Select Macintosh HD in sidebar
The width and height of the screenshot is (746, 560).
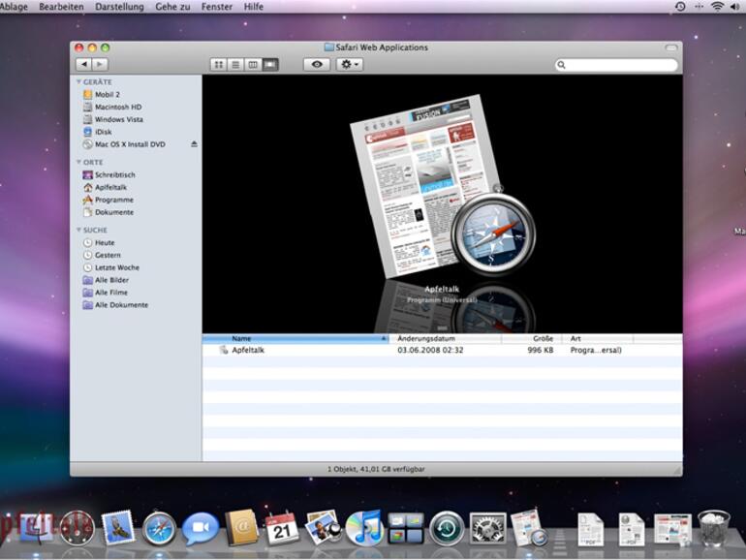tap(118, 108)
